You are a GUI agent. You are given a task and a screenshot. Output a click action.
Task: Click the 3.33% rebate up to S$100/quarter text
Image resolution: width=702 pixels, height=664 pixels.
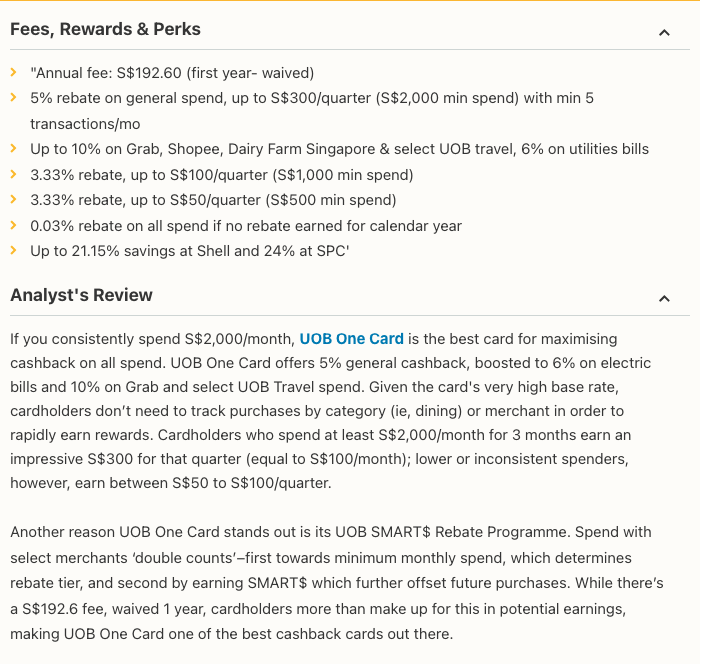[x=221, y=175]
